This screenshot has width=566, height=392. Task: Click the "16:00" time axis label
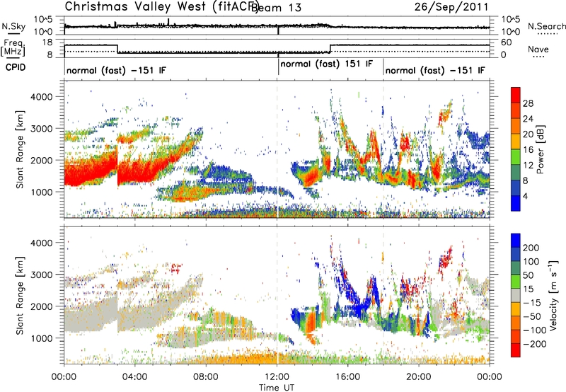click(347, 377)
